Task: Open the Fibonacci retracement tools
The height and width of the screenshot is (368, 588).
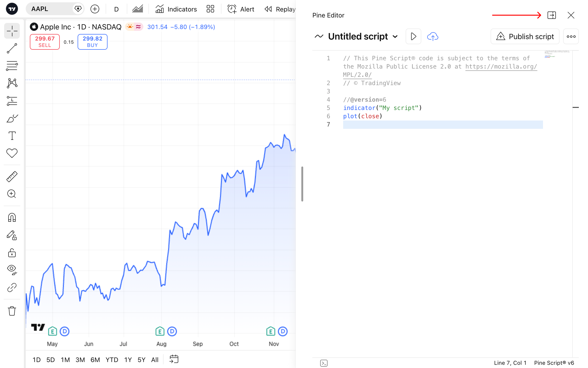Action: [12, 66]
